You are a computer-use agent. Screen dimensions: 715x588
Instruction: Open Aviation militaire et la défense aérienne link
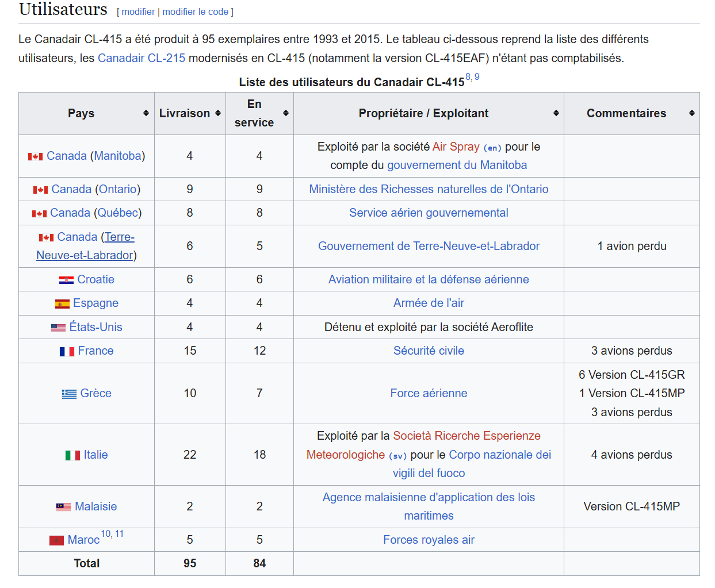coord(429,279)
